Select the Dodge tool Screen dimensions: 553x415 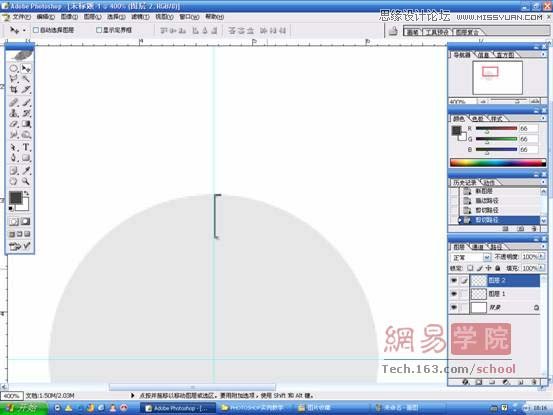coord(26,134)
